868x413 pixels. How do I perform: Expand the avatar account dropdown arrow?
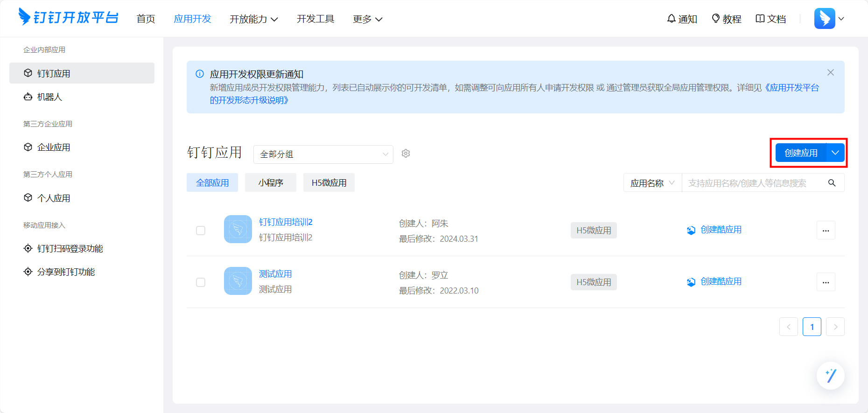pyautogui.click(x=841, y=19)
